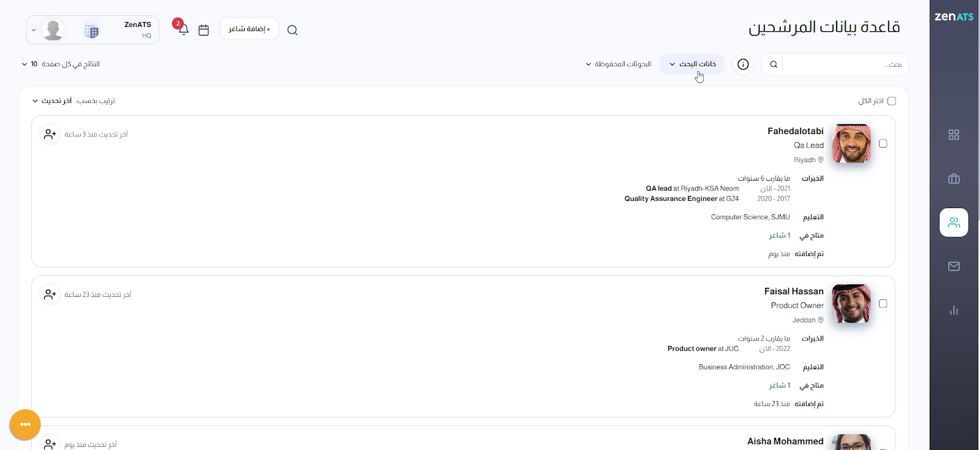This screenshot has height=450, width=980.
Task: Expand the ZenATS HQ account chevron
Action: (33, 30)
